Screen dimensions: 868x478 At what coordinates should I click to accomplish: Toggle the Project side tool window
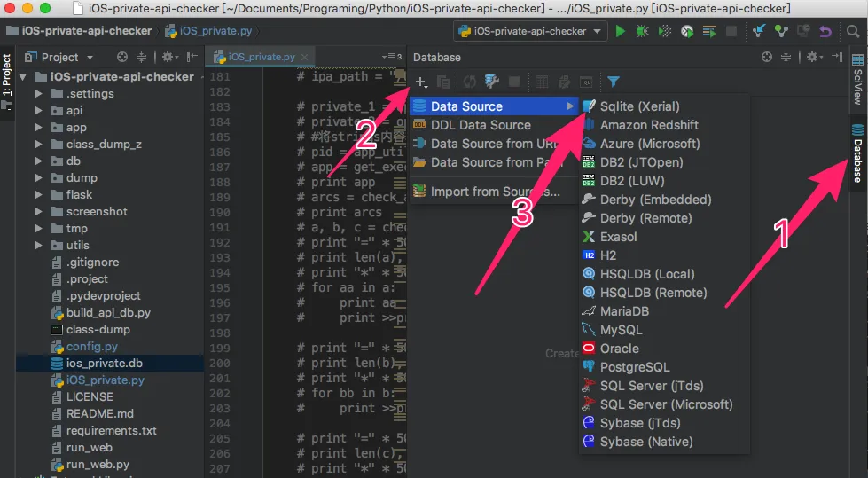pyautogui.click(x=6, y=81)
